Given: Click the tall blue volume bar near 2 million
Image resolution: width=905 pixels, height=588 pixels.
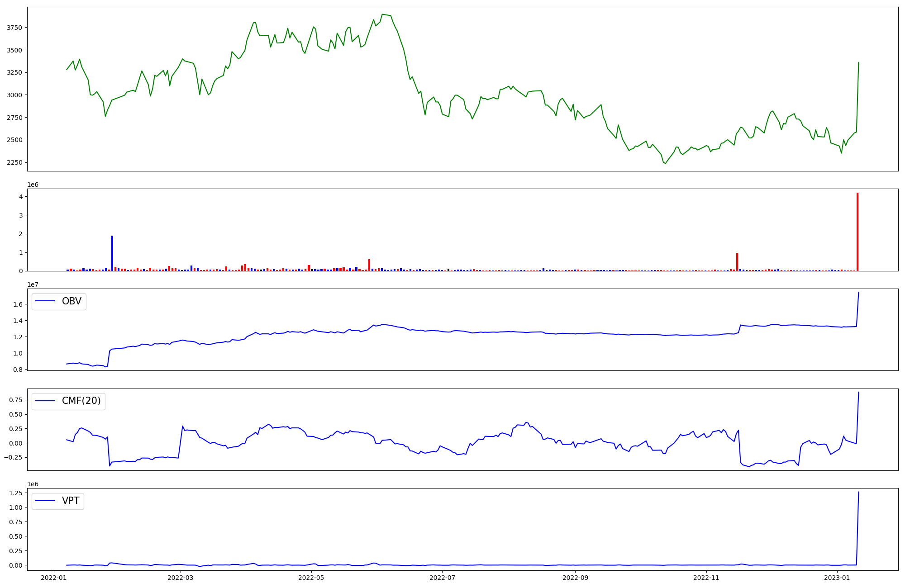Looking at the screenshot, I should [x=112, y=253].
